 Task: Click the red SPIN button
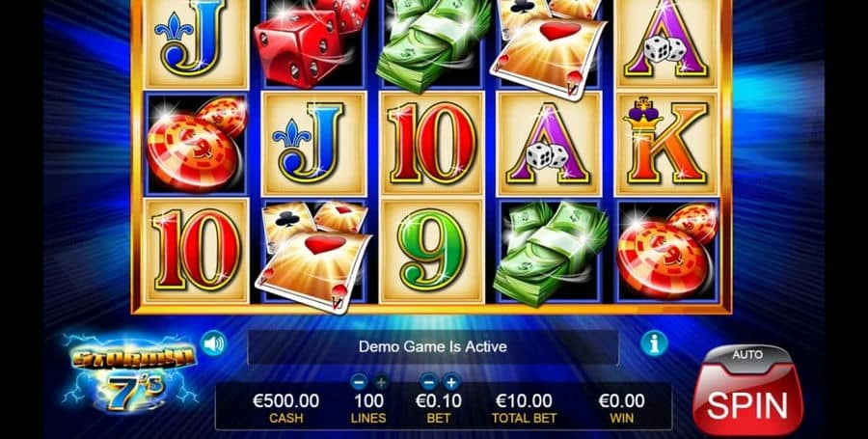point(747,403)
